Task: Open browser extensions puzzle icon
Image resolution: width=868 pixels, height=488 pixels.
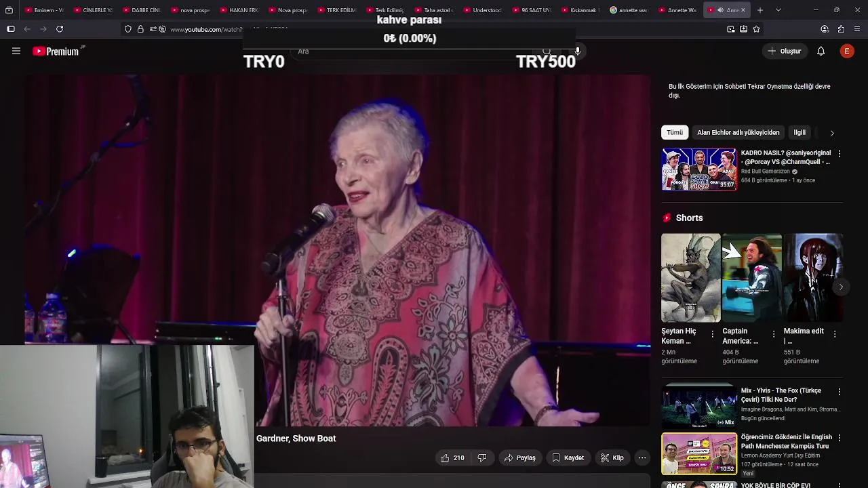Action: point(841,29)
